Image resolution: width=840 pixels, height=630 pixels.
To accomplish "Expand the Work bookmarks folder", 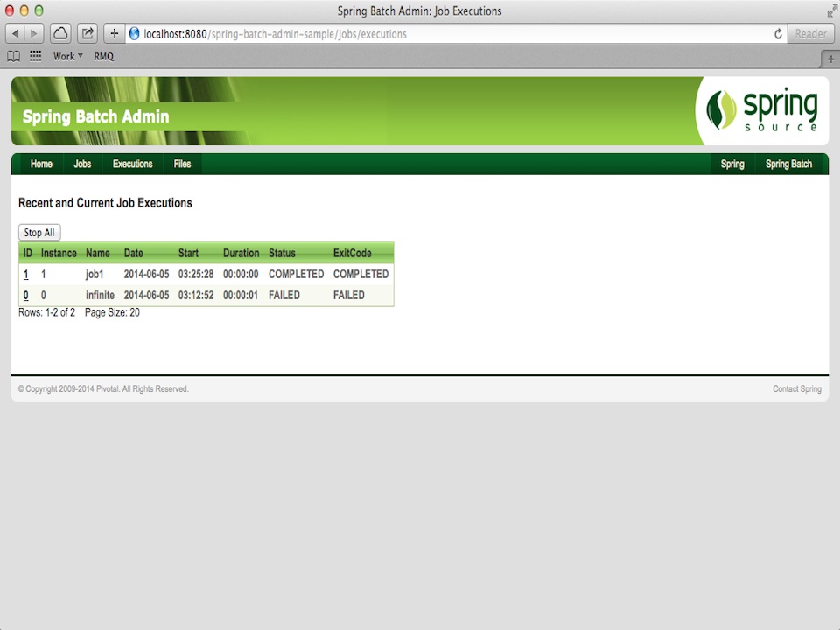I will click(68, 56).
